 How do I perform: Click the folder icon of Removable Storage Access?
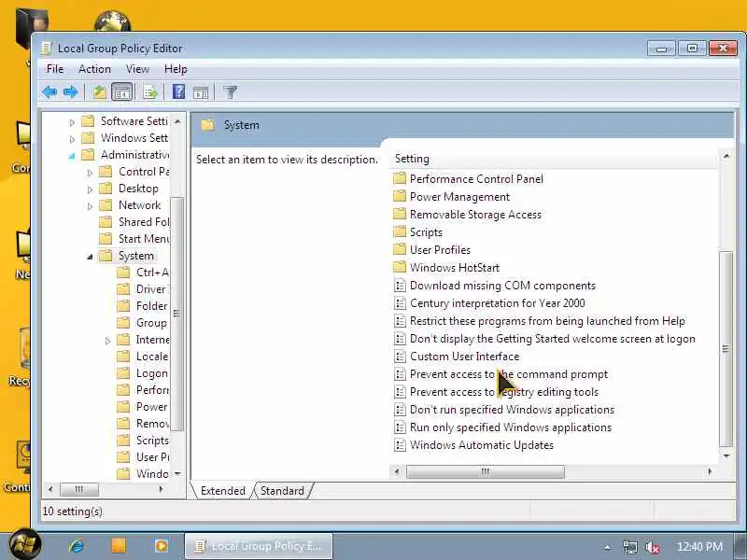[x=400, y=215]
